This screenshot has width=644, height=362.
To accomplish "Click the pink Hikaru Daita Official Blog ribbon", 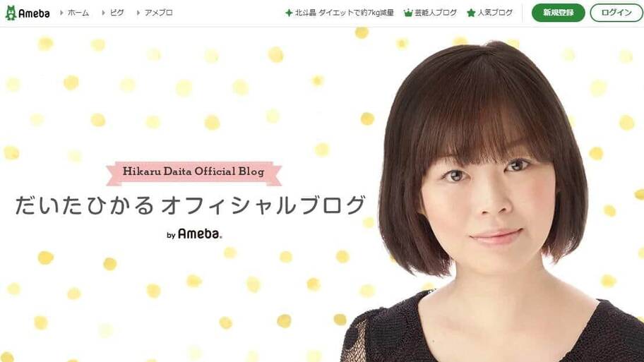I will [193, 172].
